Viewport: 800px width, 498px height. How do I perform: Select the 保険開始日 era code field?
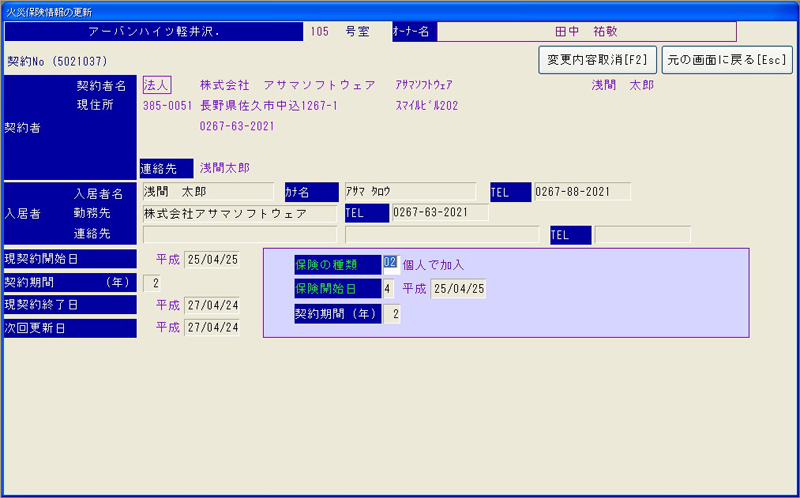pyautogui.click(x=387, y=289)
